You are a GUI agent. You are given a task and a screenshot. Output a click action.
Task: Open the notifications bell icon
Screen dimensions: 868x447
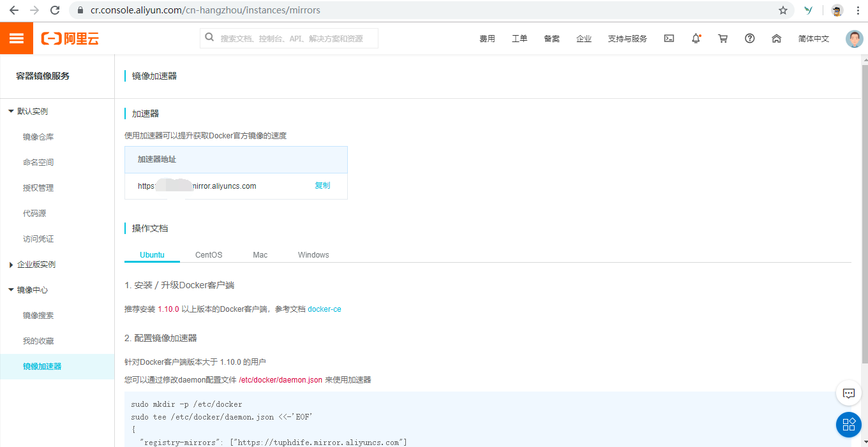[x=696, y=38]
